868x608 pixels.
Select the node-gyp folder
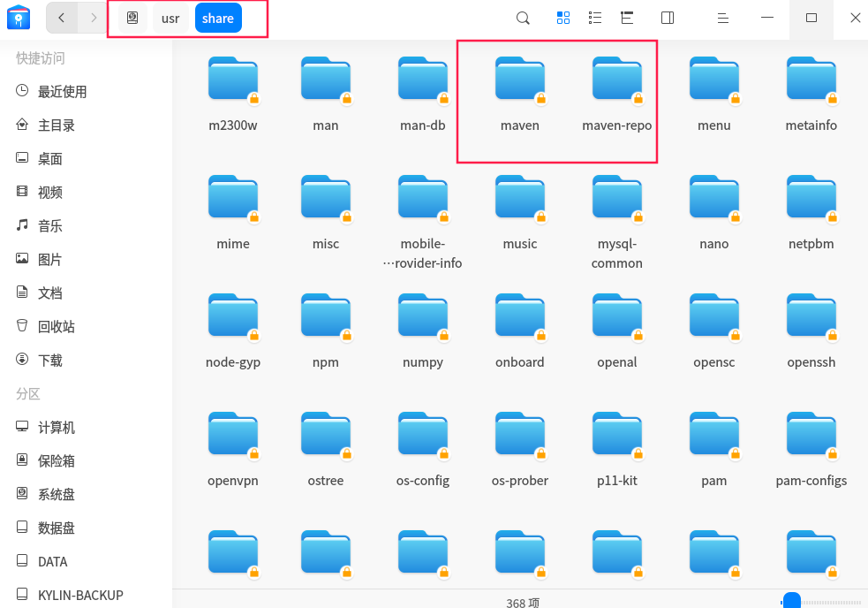click(233, 331)
